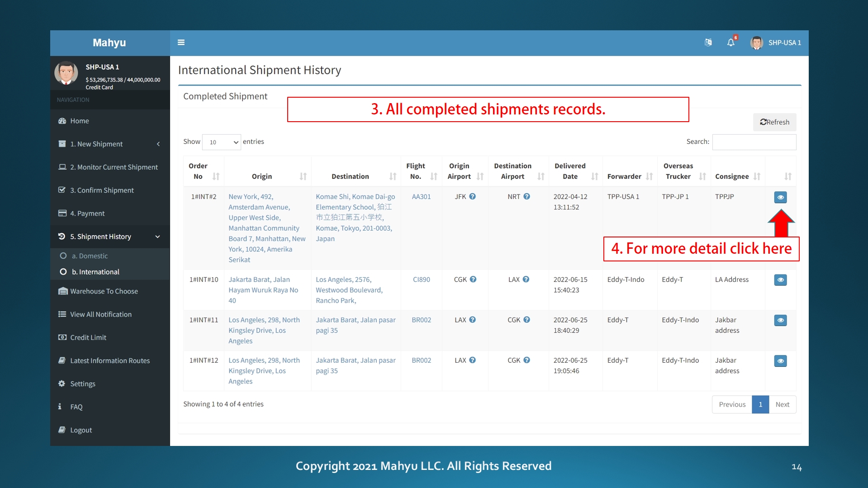Viewport: 868px width, 488px height.
Task: Open Home in the navigation menu
Action: coord(110,121)
